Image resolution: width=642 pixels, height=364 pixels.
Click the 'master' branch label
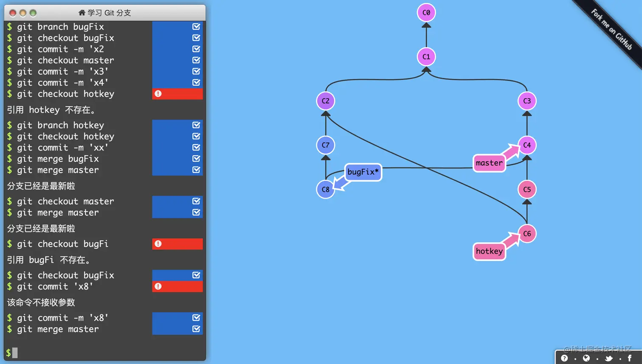coord(489,163)
